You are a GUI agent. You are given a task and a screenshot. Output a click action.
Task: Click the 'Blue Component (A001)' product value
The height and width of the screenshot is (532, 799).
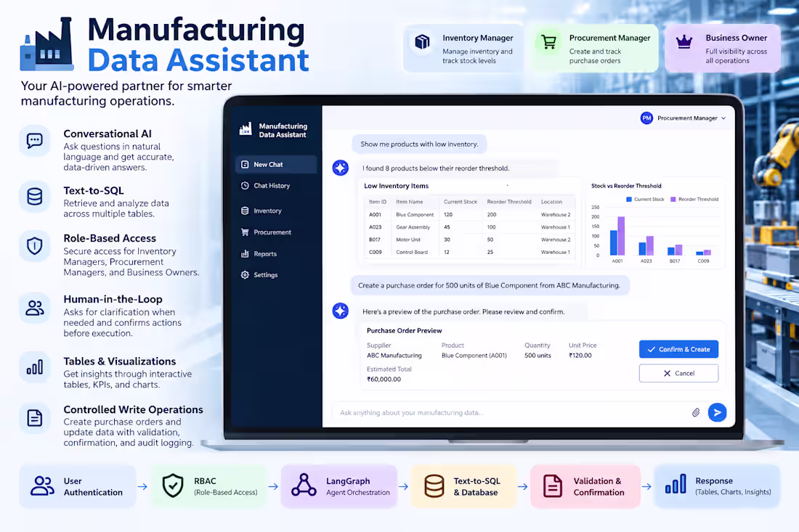(x=474, y=356)
